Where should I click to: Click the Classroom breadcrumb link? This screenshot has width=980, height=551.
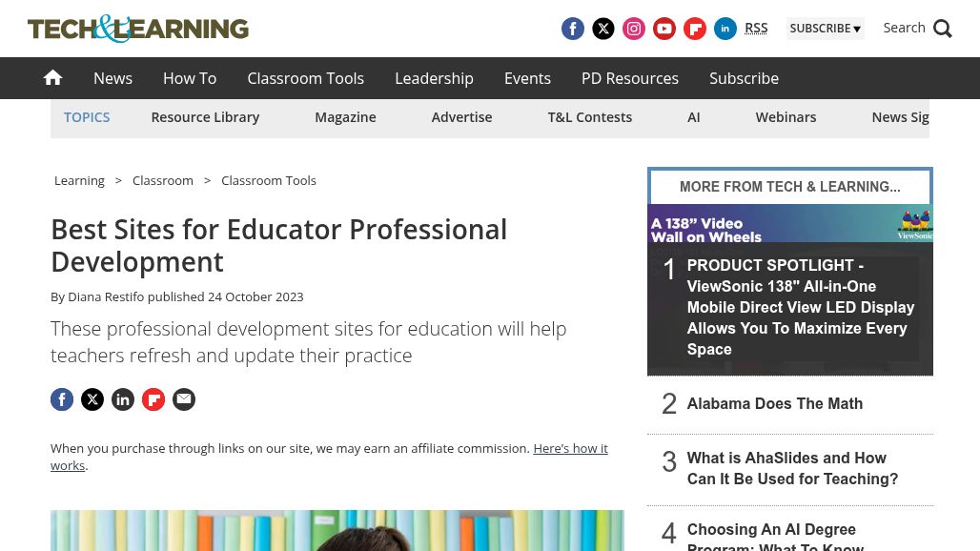163,180
